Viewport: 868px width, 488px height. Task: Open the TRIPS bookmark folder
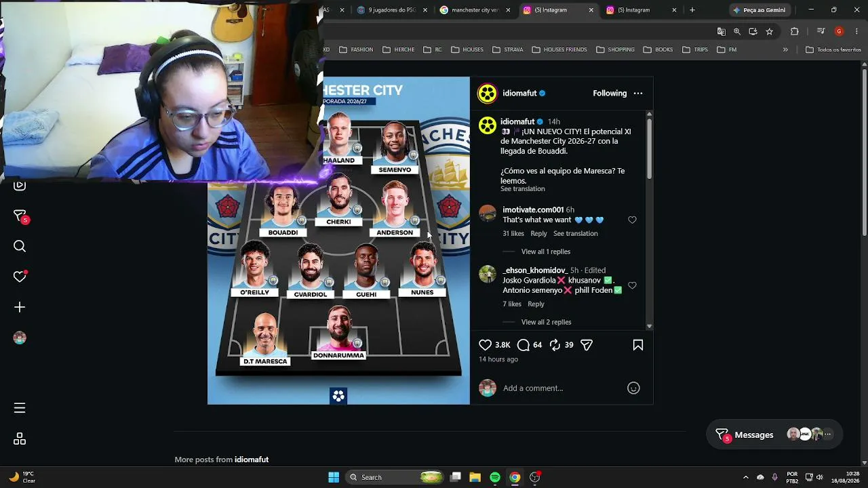tap(695, 49)
